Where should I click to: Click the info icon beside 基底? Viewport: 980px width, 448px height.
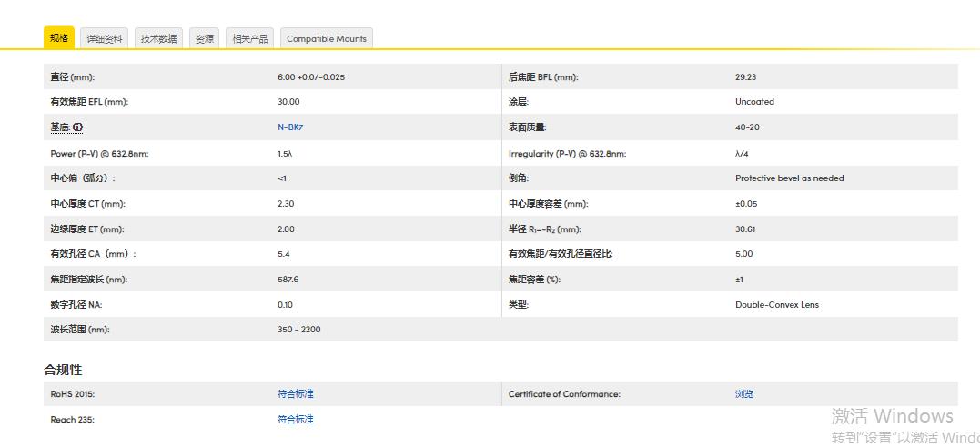click(78, 127)
